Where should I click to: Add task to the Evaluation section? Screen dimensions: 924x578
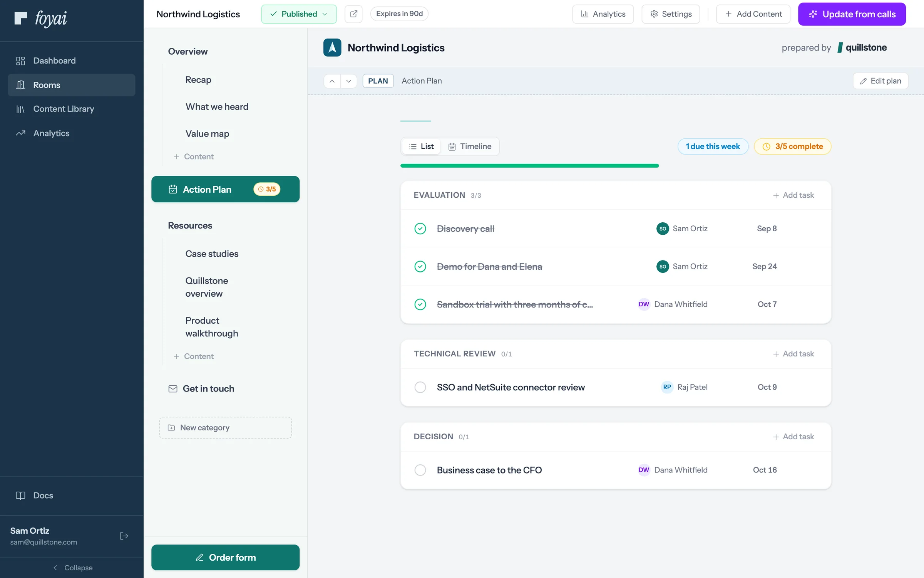click(793, 195)
